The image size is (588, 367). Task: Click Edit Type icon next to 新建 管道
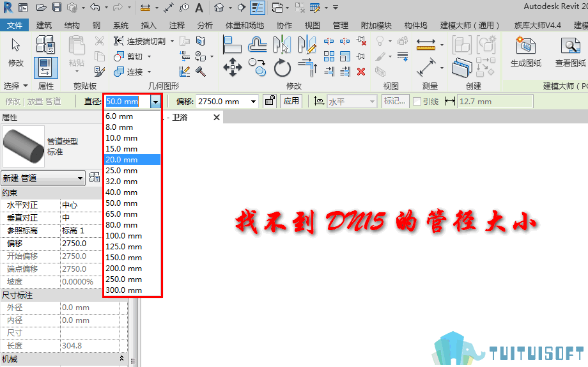coord(95,178)
